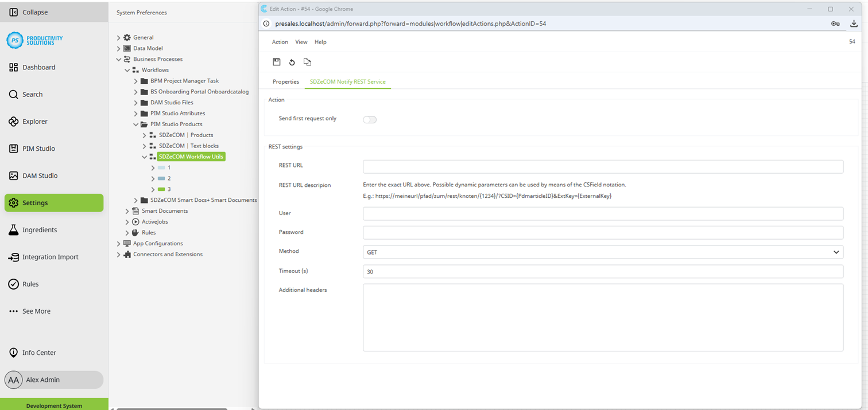Open the Info Center
This screenshot has width=868, height=410.
click(38, 353)
